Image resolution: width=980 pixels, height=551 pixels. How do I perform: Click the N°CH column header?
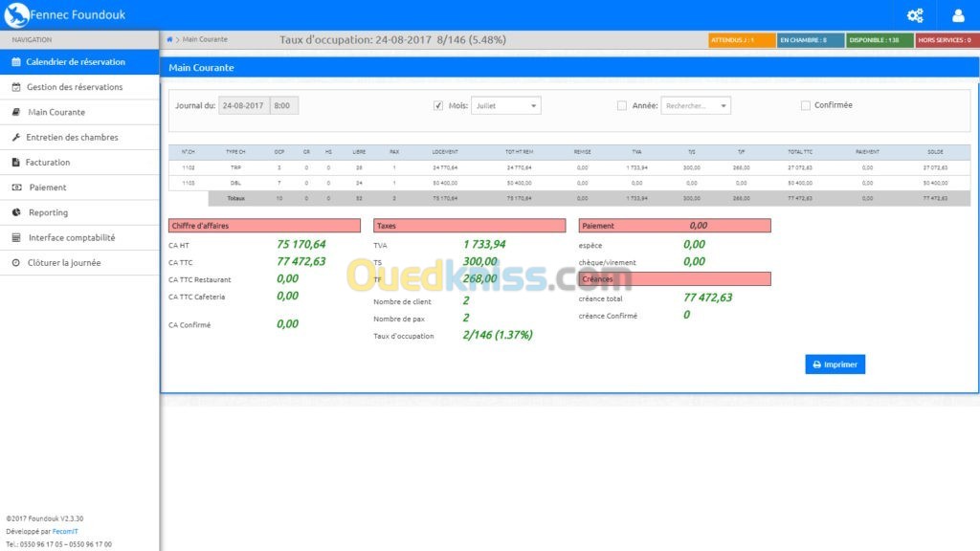189,152
